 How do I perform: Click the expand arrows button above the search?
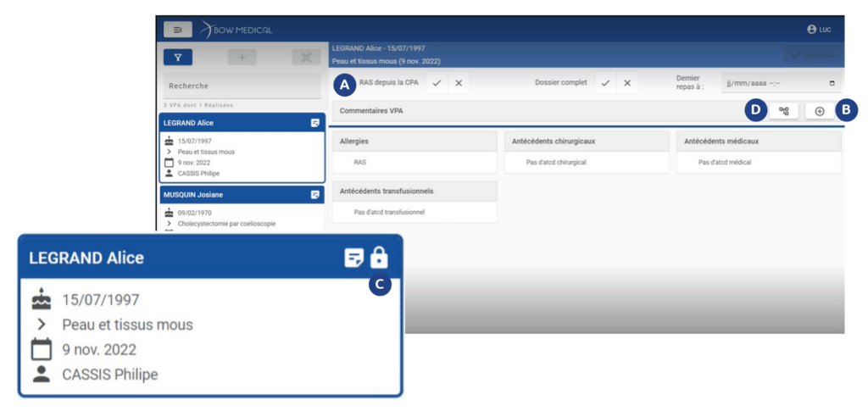point(306,57)
